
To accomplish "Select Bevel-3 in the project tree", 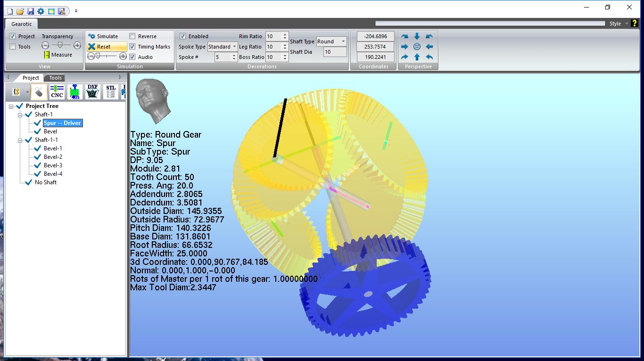I will pos(53,165).
